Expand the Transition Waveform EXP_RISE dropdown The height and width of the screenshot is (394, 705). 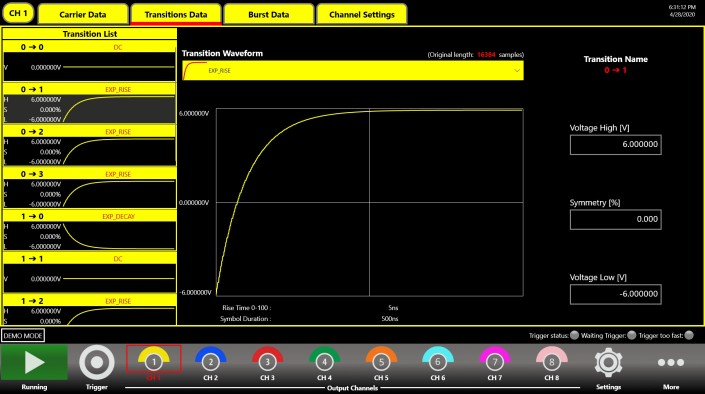click(353, 71)
